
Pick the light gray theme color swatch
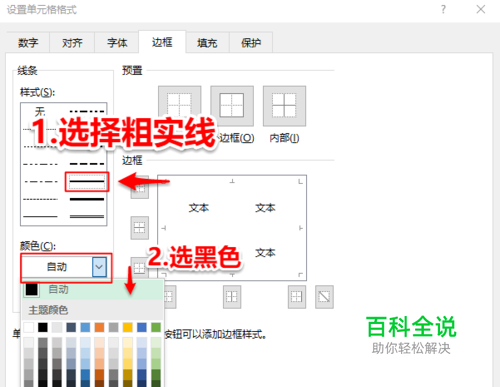pyautogui.click(x=57, y=327)
